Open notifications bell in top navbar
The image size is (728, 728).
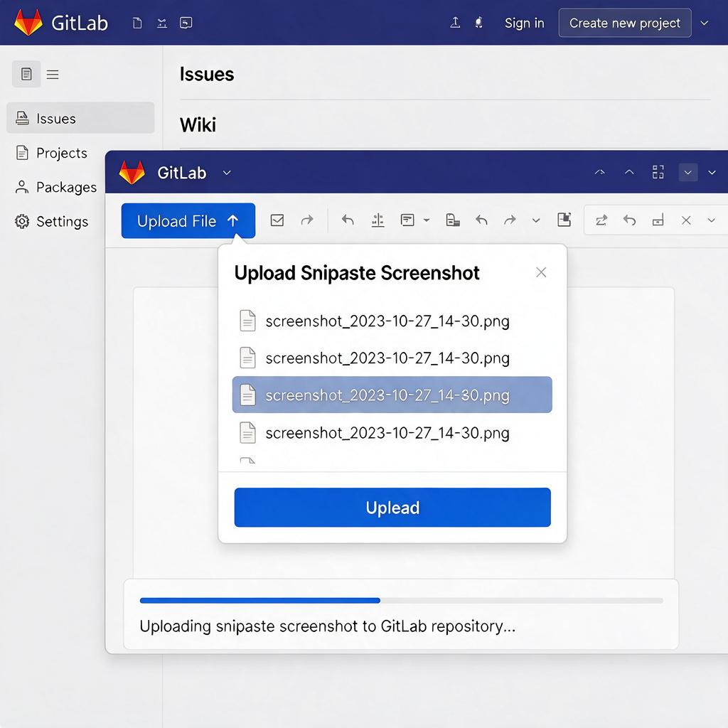[478, 22]
